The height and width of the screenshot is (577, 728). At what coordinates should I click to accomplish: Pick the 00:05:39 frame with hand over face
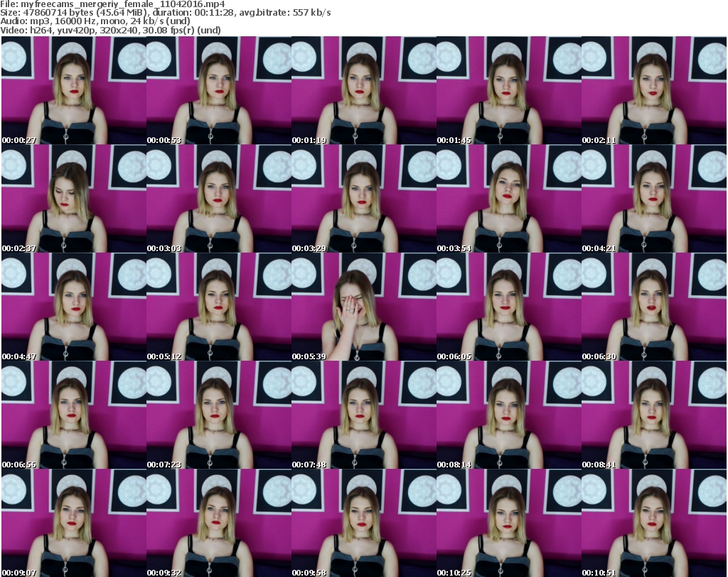[x=364, y=307]
